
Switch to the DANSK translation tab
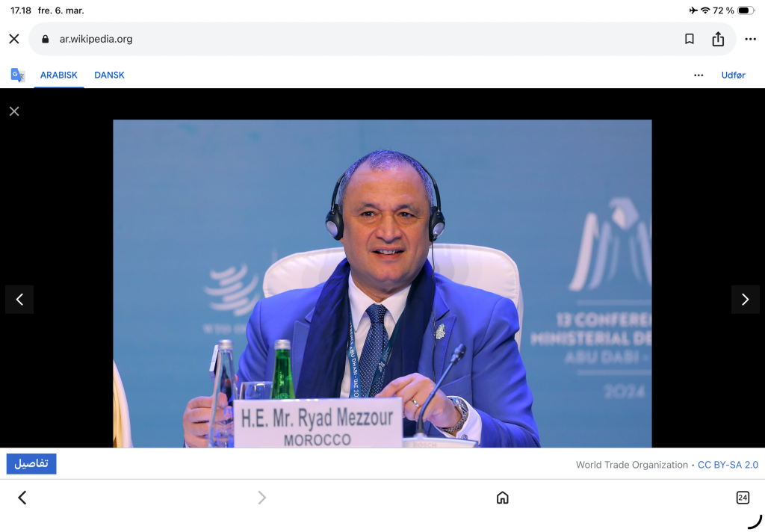[109, 75]
